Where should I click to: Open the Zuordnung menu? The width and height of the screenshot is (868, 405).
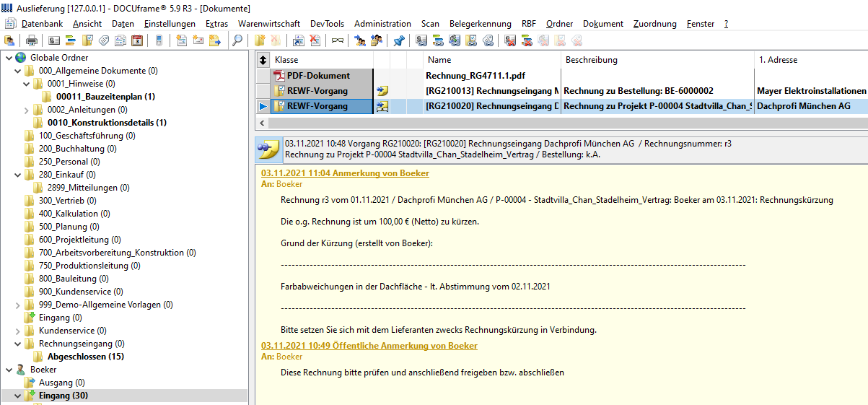(x=654, y=24)
